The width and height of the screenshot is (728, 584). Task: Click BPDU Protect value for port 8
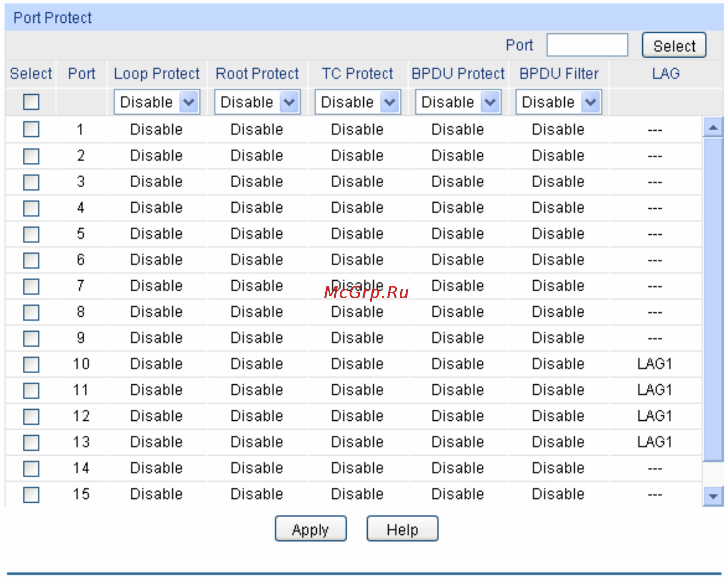(x=458, y=312)
